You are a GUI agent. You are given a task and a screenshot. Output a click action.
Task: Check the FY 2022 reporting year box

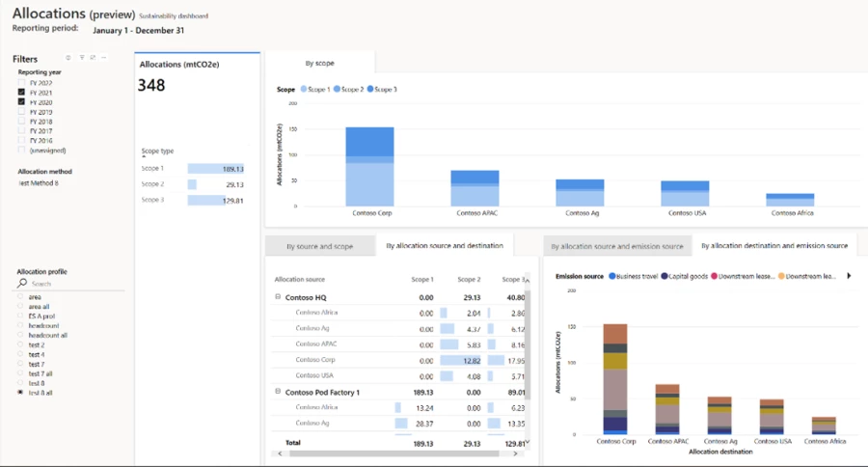22,83
